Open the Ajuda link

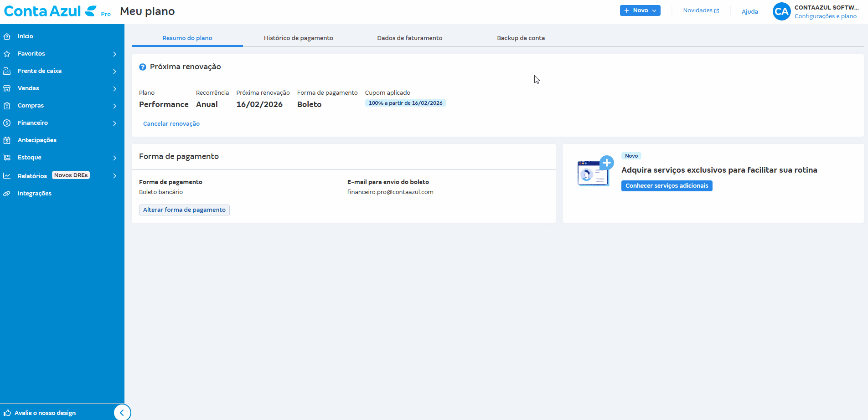(750, 11)
